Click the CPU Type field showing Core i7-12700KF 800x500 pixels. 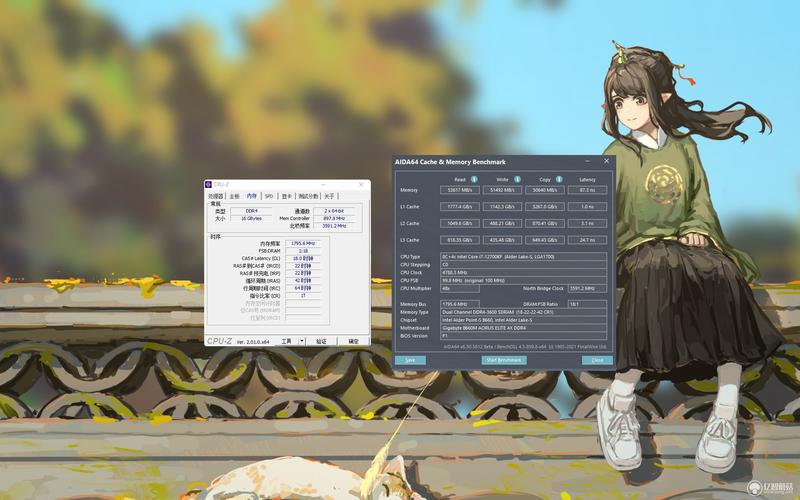pos(523,257)
